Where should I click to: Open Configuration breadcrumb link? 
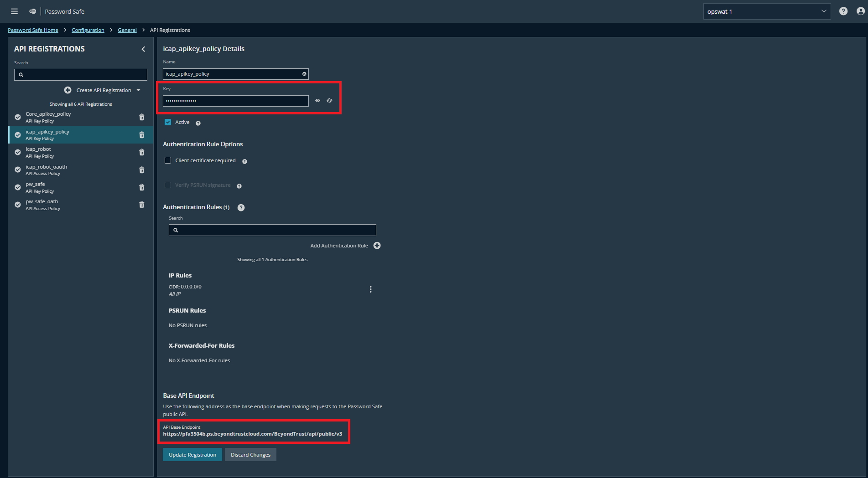pyautogui.click(x=88, y=30)
